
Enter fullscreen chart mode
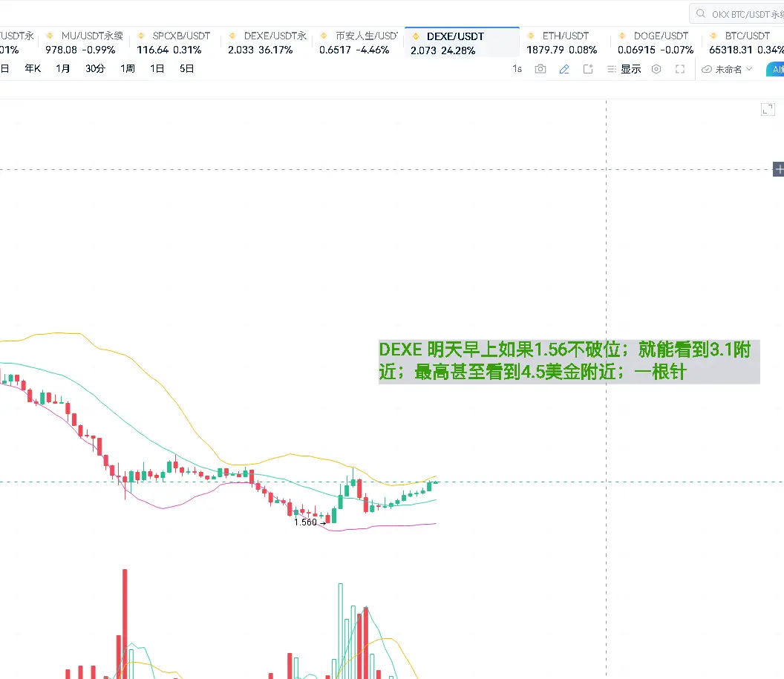tap(680, 69)
